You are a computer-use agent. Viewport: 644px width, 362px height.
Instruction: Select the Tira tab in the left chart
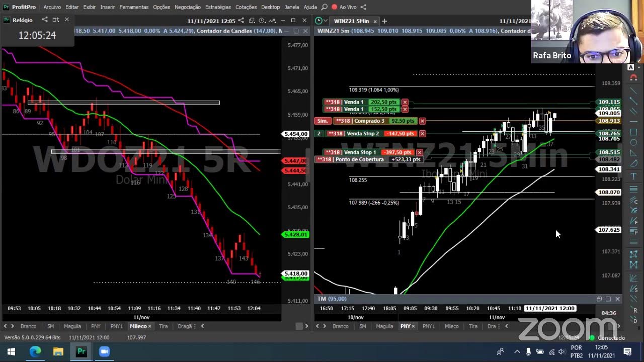click(164, 326)
